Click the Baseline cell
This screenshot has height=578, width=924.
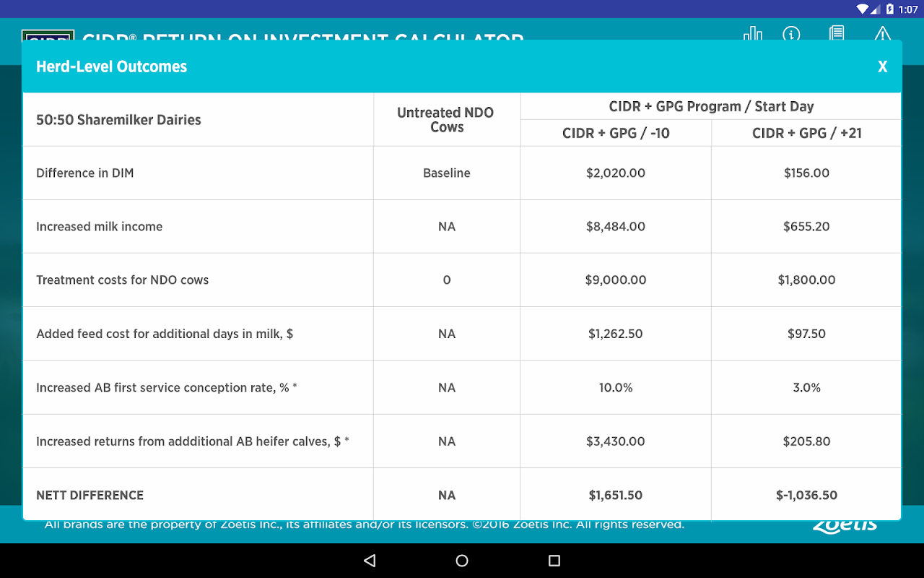tap(446, 173)
